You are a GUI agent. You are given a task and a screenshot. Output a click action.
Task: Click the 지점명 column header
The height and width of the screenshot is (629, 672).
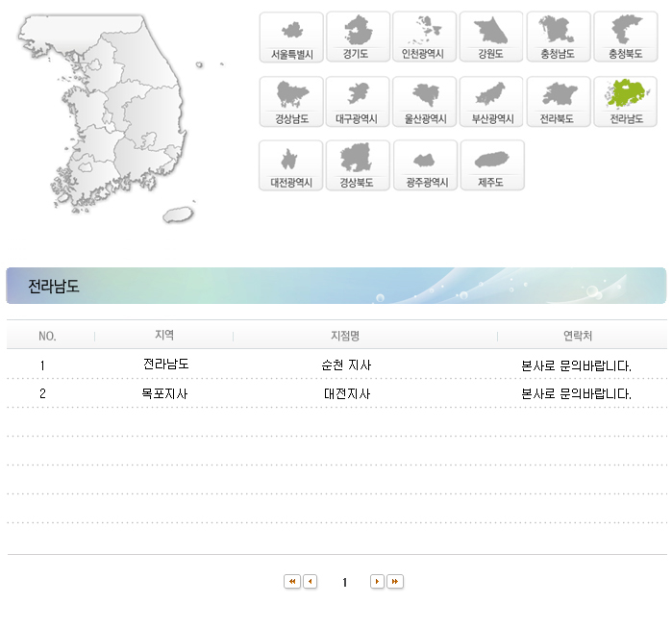point(345,336)
